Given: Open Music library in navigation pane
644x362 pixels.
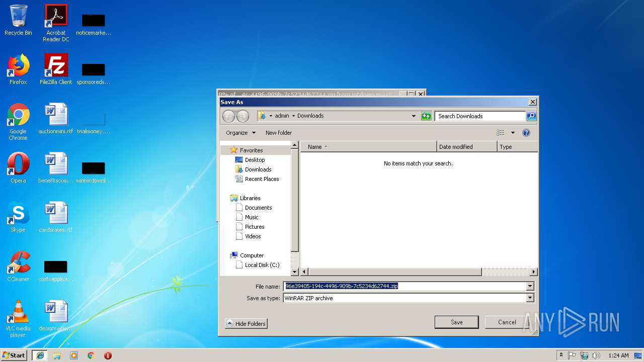Looking at the screenshot, I should tap(252, 217).
